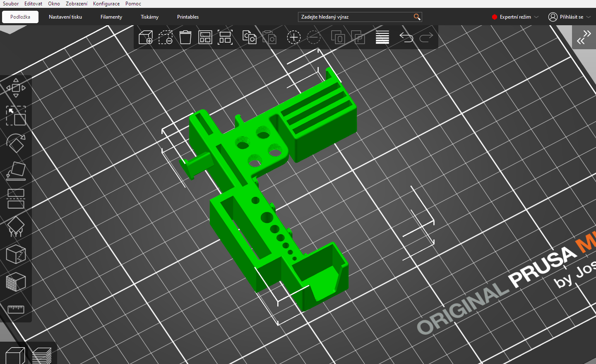Select the Rotate tool
The image size is (596, 364).
coord(16,143)
